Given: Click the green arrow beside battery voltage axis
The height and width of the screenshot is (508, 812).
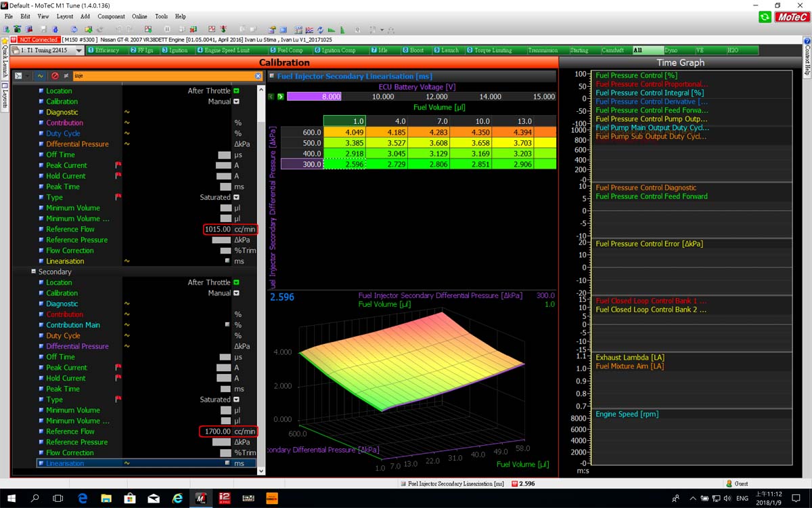Looking at the screenshot, I should (x=280, y=97).
